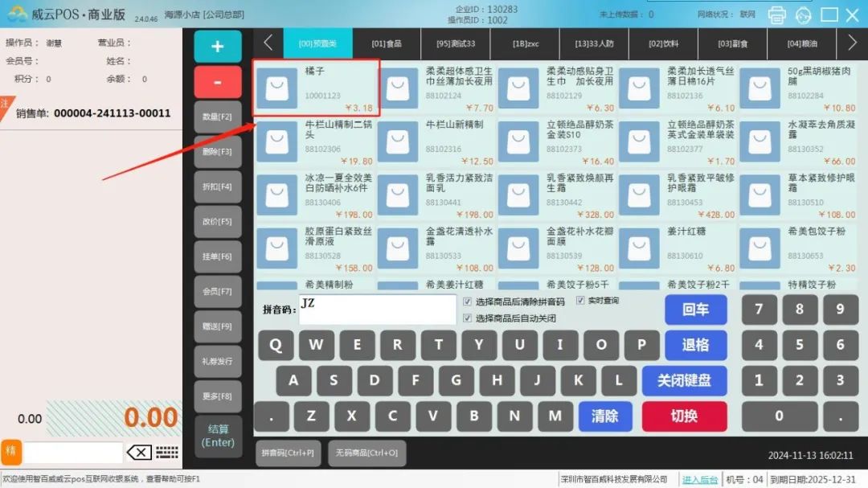Click the 拼音码 input field

click(x=378, y=309)
